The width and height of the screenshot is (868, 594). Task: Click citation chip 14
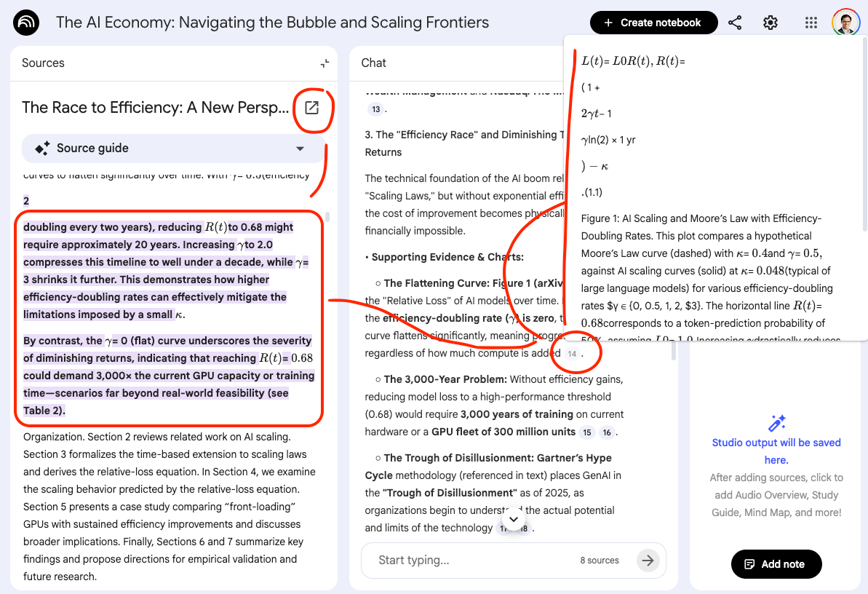coord(572,354)
